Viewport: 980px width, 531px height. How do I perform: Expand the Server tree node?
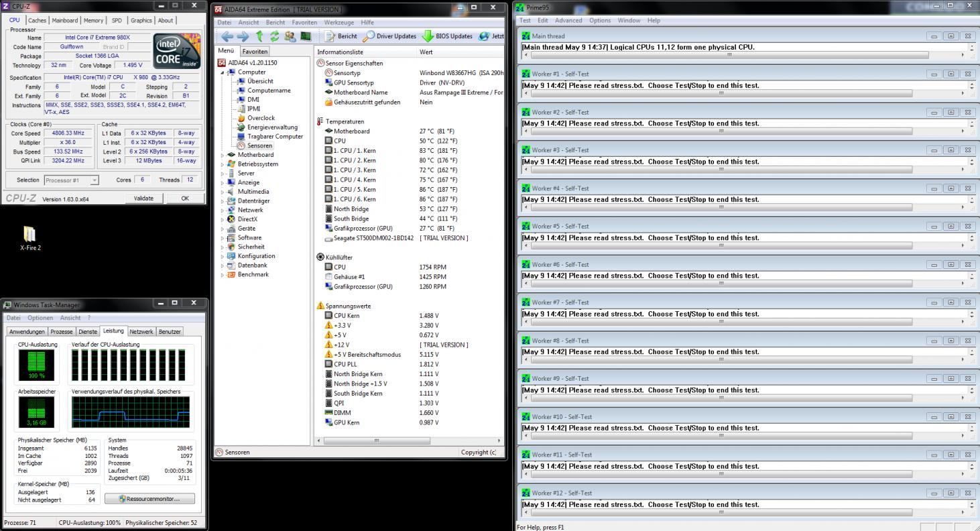click(223, 173)
